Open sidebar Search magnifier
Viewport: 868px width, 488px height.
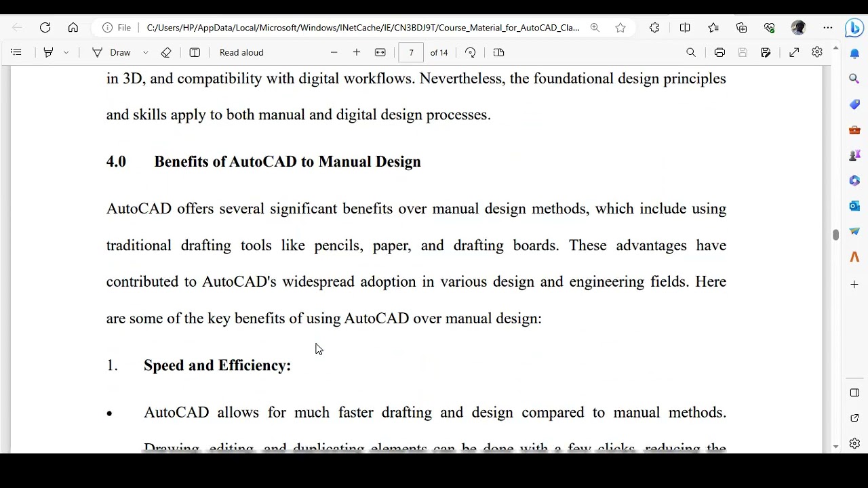(854, 79)
